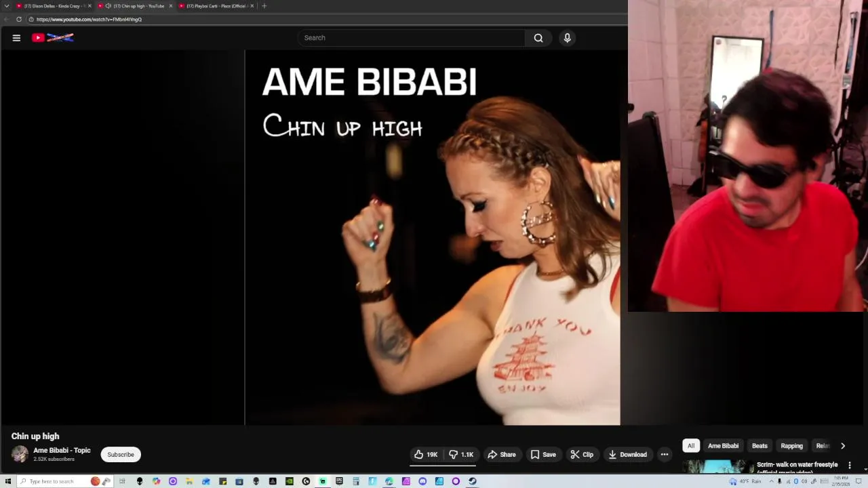Image resolution: width=868 pixels, height=488 pixels.
Task: Focus the YouTube search field
Action: pyautogui.click(x=411, y=38)
